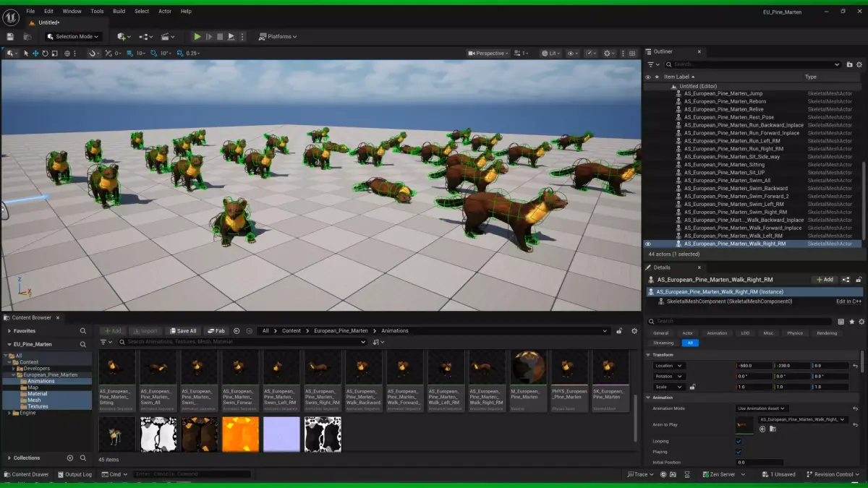This screenshot has height=488, width=868.
Task: Open the browse content icon next to save
Action: pyautogui.click(x=27, y=36)
